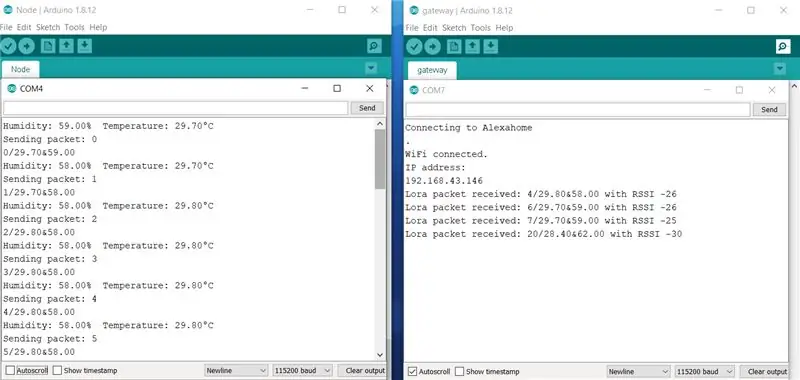Open sketch icon in Node window
This screenshot has width=800, height=380.
pyautogui.click(x=66, y=46)
